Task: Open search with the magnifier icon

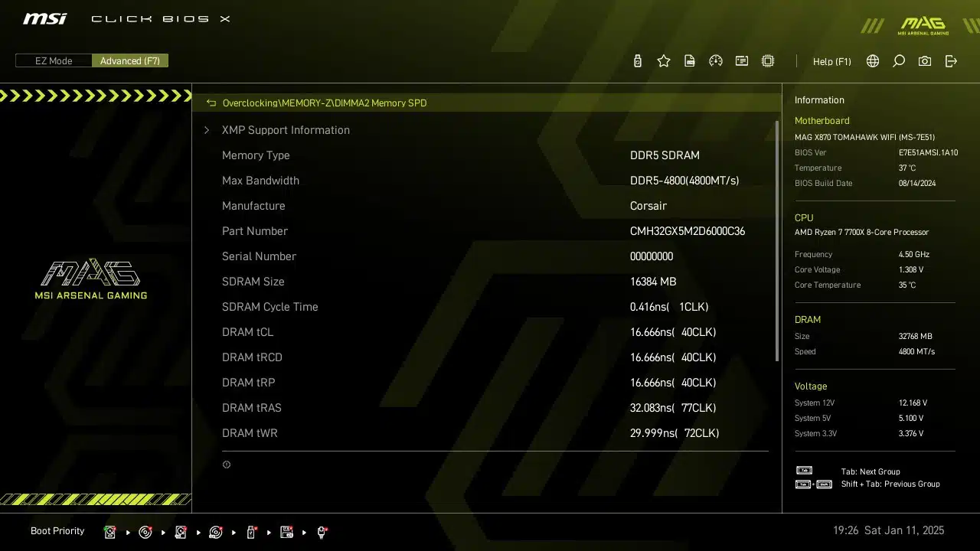Action: coord(899,61)
